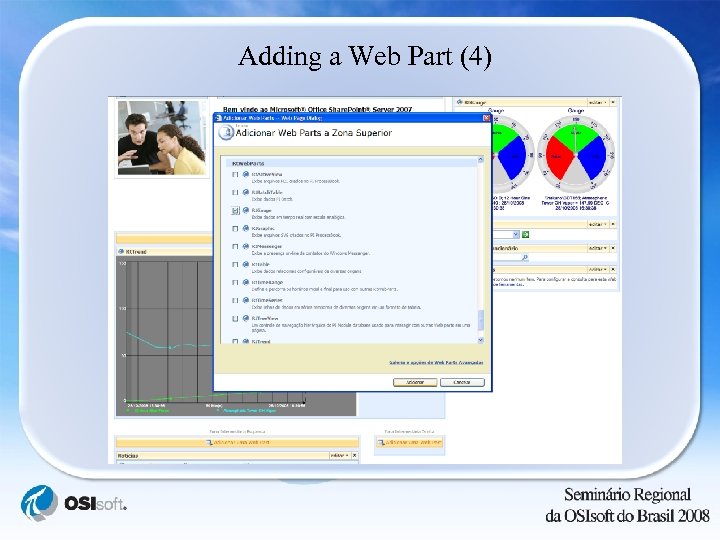This screenshot has width=720, height=540.
Task: Close the bottom right-column web part
Action: (x=613, y=270)
